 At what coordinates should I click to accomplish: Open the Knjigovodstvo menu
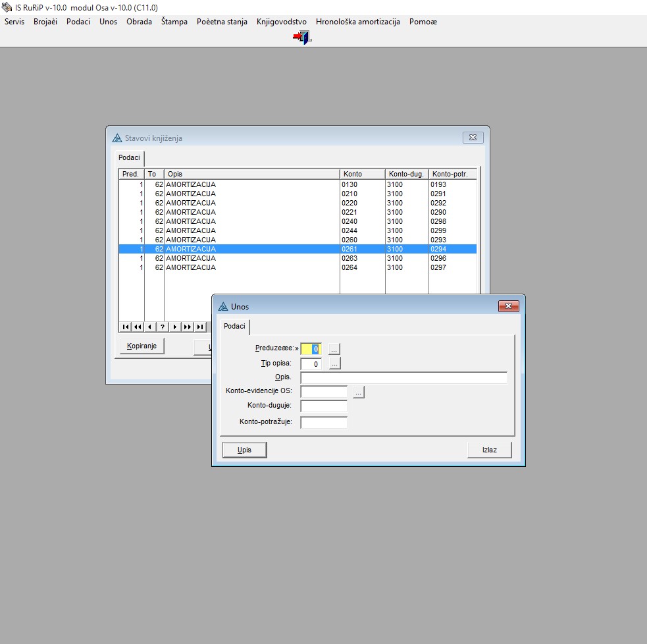click(x=282, y=22)
